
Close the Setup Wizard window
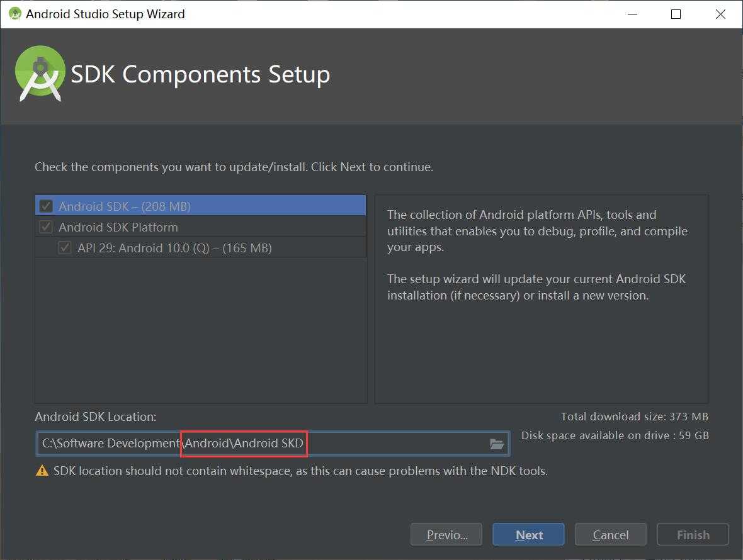coord(720,14)
